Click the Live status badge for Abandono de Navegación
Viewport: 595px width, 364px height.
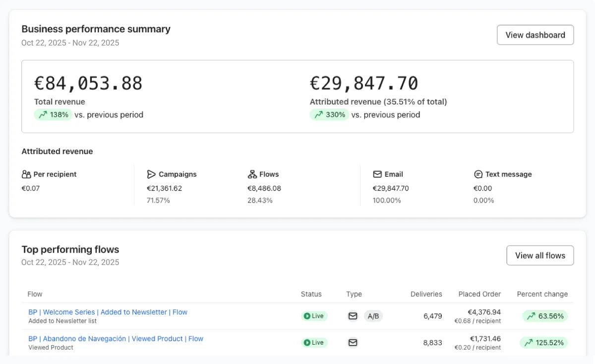[x=314, y=343]
